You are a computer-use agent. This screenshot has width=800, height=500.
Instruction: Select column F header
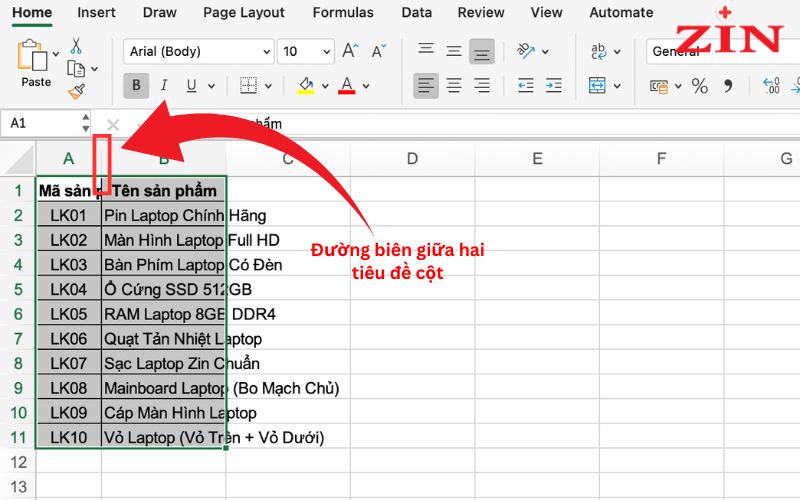point(661,159)
